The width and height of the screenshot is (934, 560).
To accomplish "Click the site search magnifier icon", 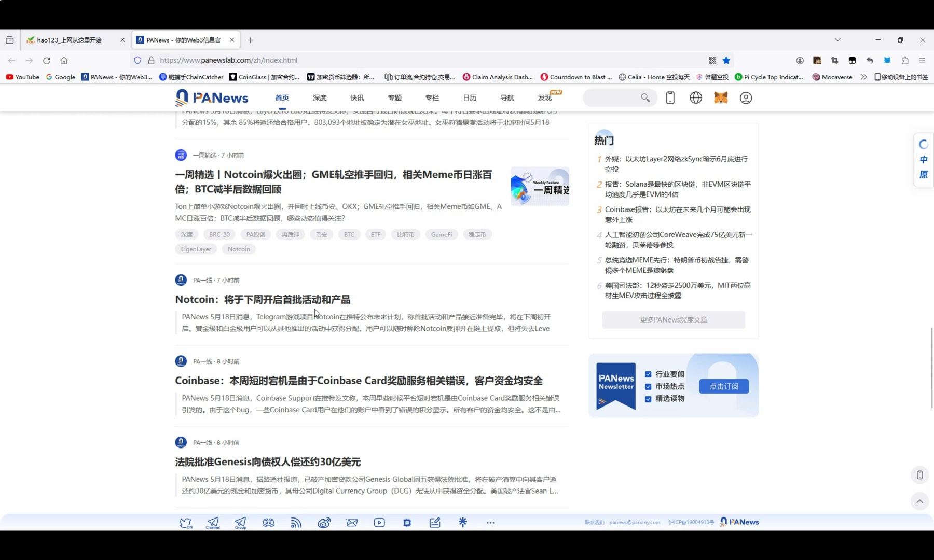I will (x=645, y=97).
